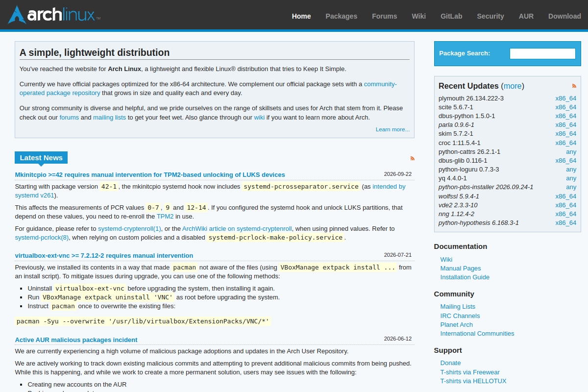
Task: Open the Planet Arch link
Action: tap(457, 324)
